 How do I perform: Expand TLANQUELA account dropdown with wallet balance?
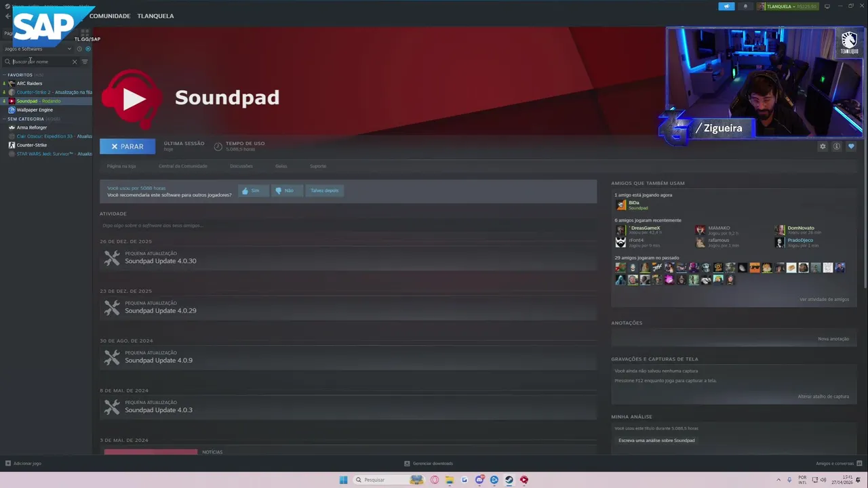[x=788, y=6]
